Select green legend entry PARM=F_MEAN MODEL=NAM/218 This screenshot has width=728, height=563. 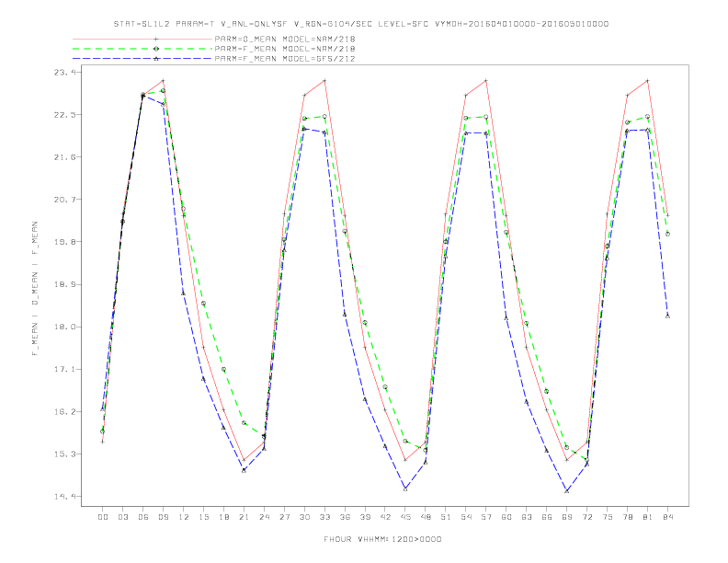(285, 49)
